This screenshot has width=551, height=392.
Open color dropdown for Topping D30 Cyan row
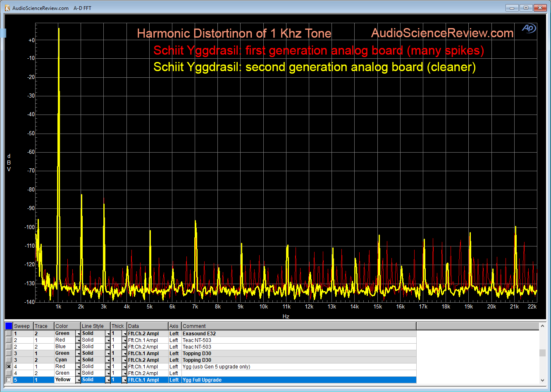tap(78, 360)
